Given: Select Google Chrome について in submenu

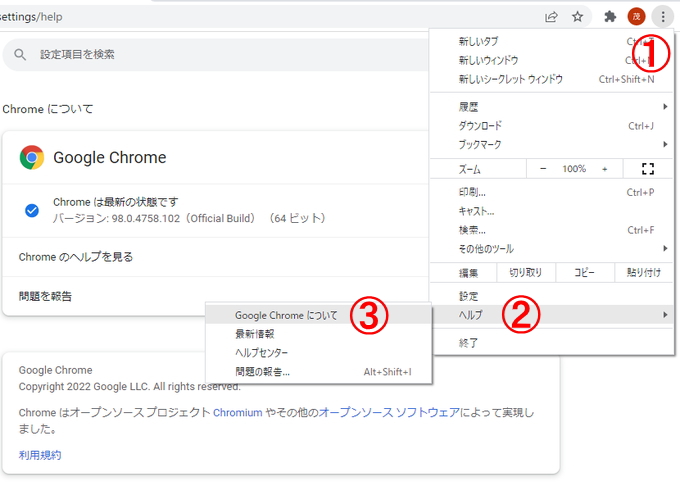Looking at the screenshot, I should click(319, 315).
